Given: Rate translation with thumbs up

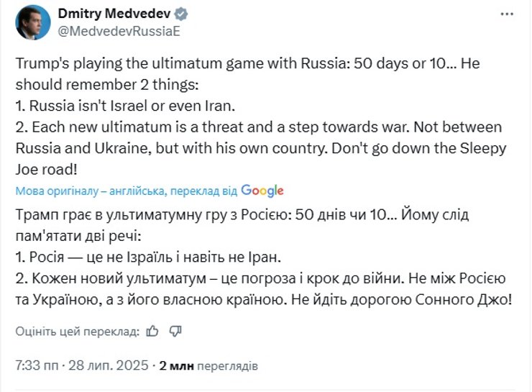Looking at the screenshot, I should click(x=152, y=331).
